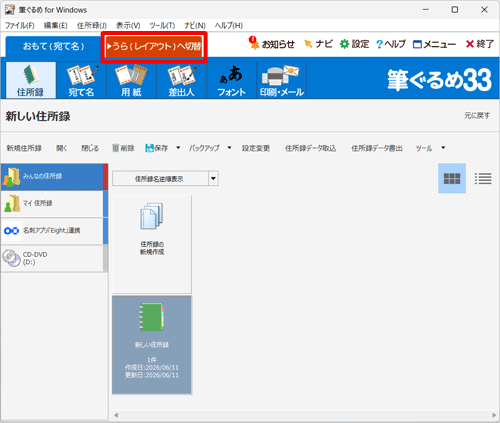This screenshot has height=423, width=500.
Task: Open 住所録名並順表示 sort combo box
Action: click(165, 179)
